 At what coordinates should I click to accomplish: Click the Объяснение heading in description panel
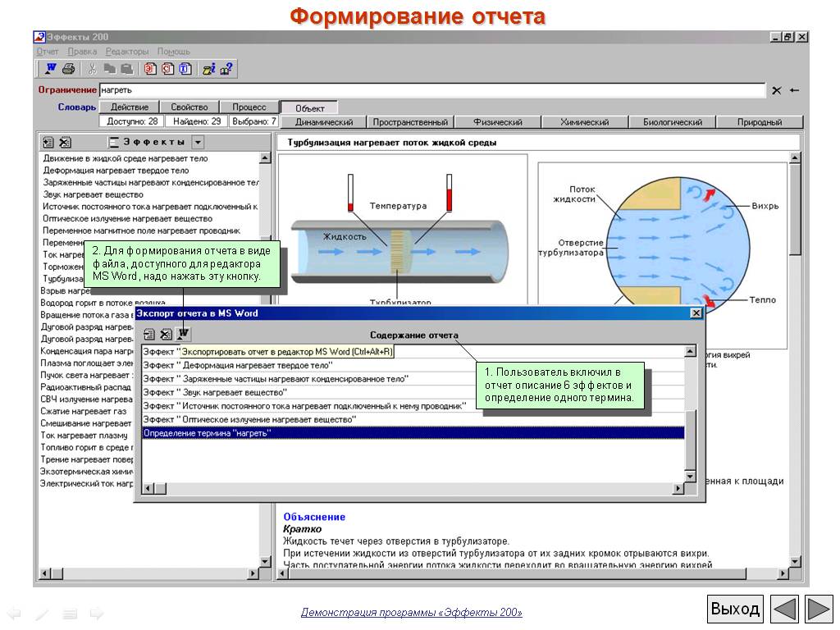coord(314,517)
